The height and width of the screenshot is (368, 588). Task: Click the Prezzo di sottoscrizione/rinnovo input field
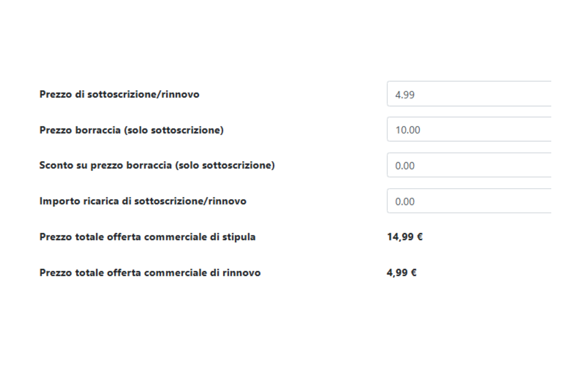click(x=469, y=94)
